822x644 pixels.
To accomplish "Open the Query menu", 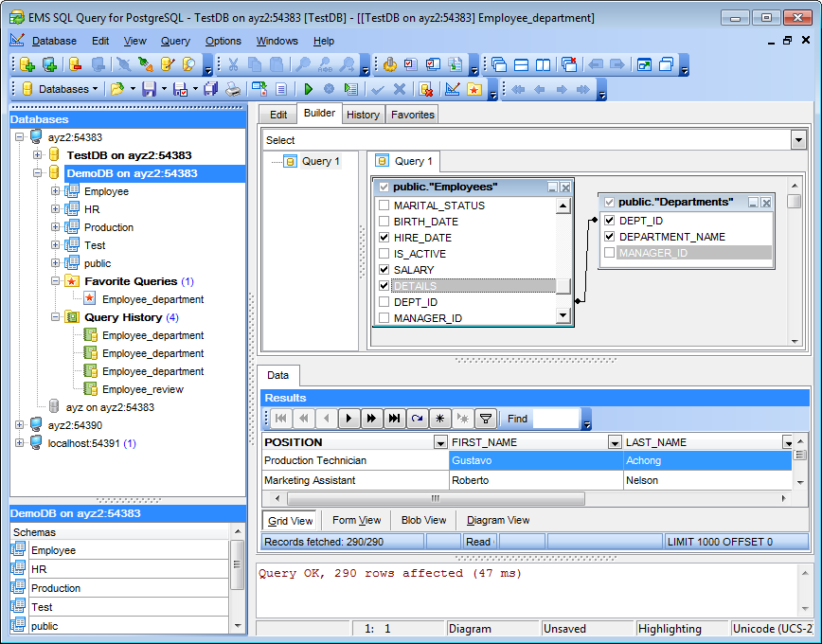I will [x=175, y=41].
